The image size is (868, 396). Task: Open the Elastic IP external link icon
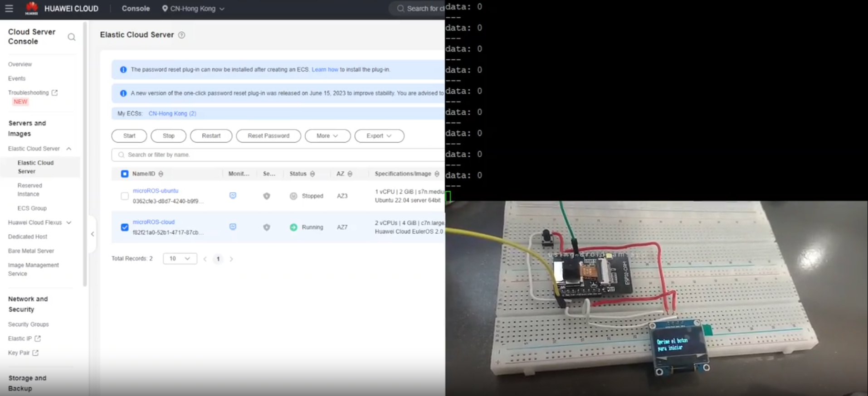[x=38, y=338]
